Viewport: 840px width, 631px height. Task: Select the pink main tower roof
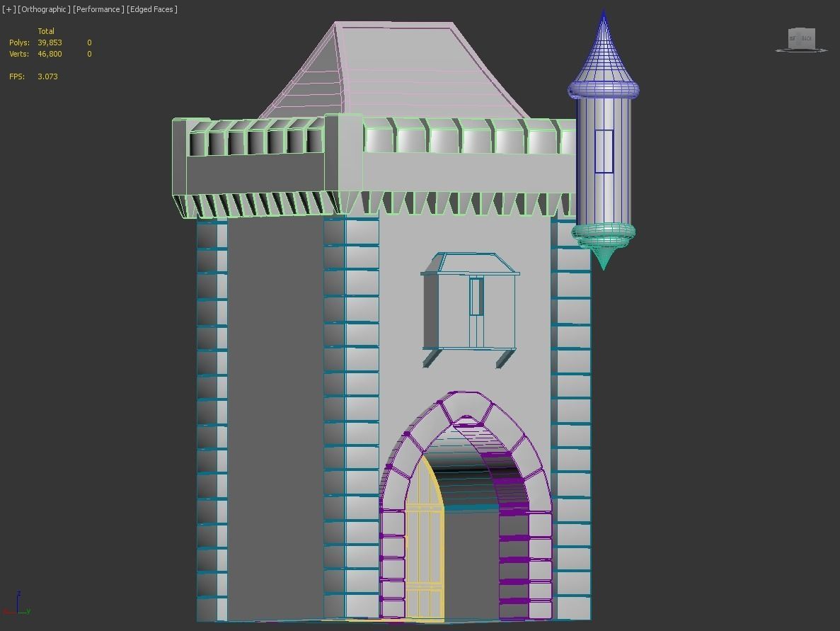407,69
